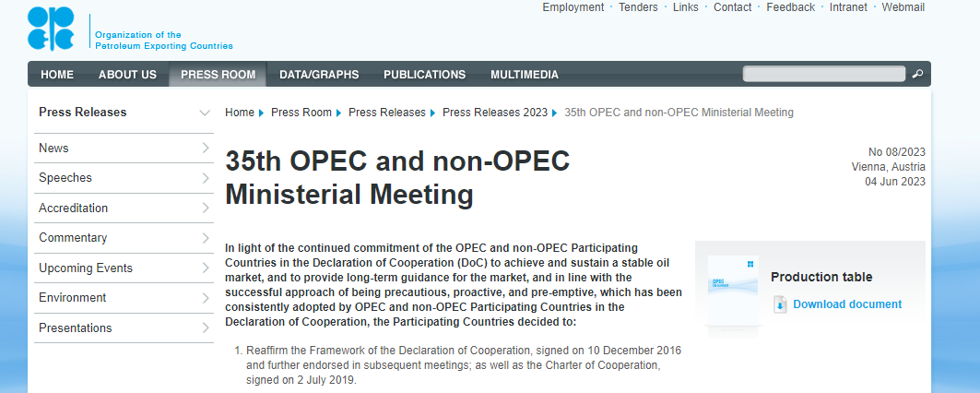The image size is (980, 393).
Task: Go to Press Releases 2023 breadcrumb
Action: pos(495,113)
